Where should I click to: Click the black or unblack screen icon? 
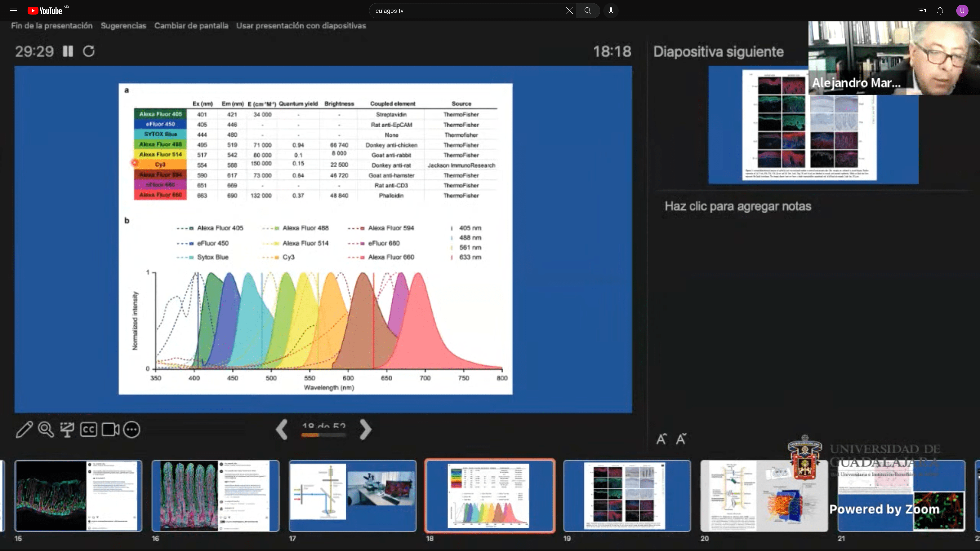[x=67, y=430]
